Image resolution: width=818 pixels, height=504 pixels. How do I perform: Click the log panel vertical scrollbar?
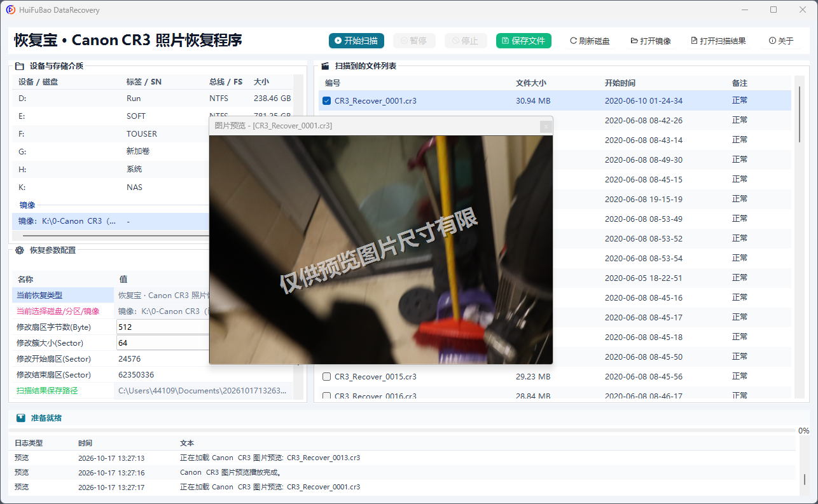804,479
